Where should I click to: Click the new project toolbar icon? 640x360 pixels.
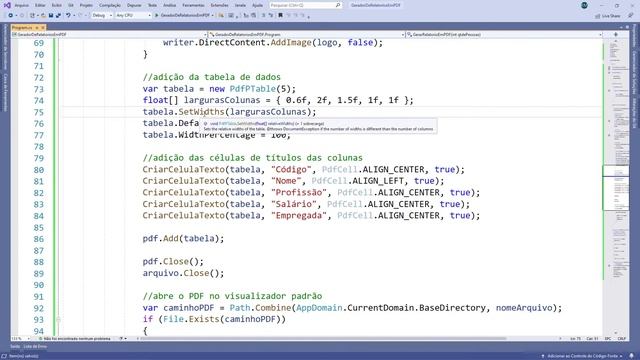coord(32,16)
